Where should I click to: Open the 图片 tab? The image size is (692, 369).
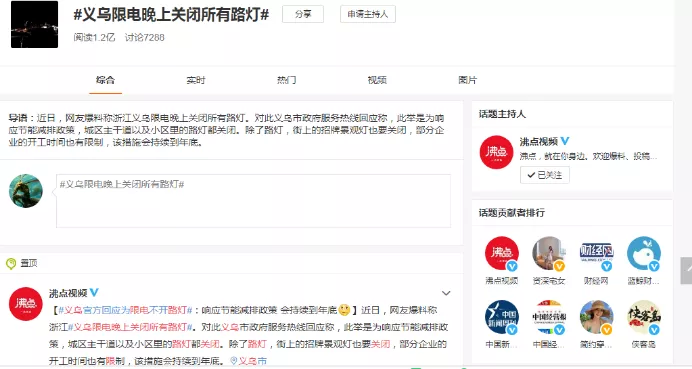click(x=467, y=80)
